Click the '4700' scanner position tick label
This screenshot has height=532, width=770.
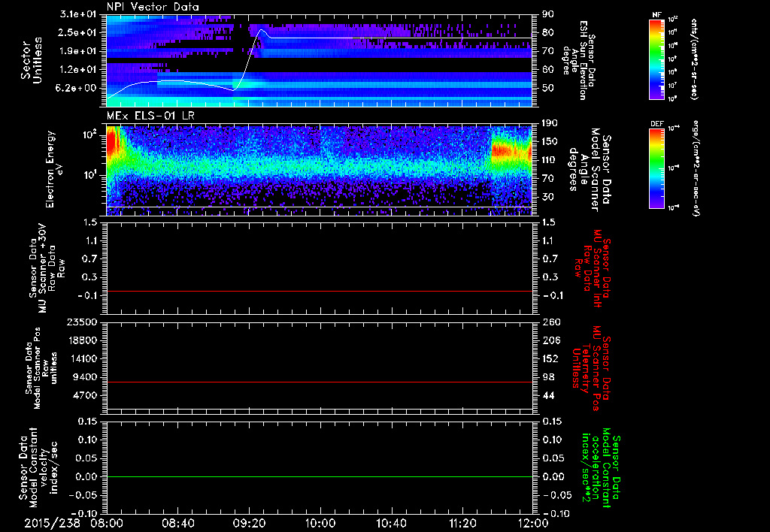[86, 395]
